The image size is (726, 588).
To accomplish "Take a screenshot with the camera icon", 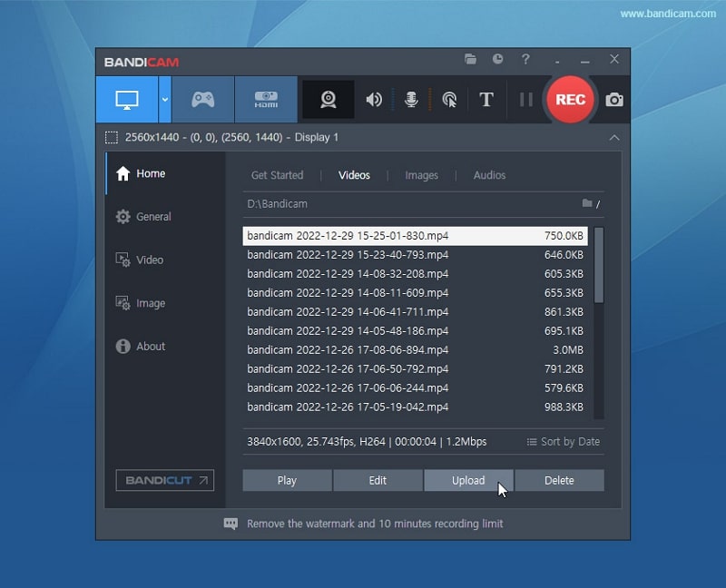I will [x=613, y=100].
